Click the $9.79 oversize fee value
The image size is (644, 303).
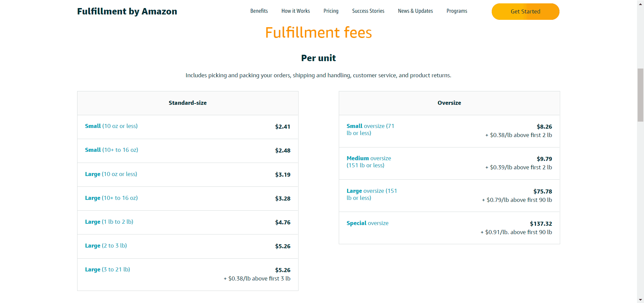click(544, 159)
